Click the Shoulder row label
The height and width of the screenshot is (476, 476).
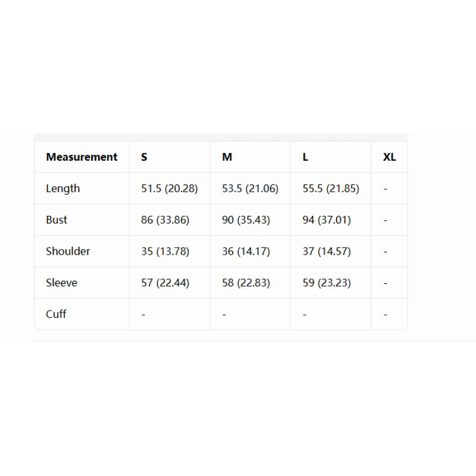pyautogui.click(x=68, y=251)
